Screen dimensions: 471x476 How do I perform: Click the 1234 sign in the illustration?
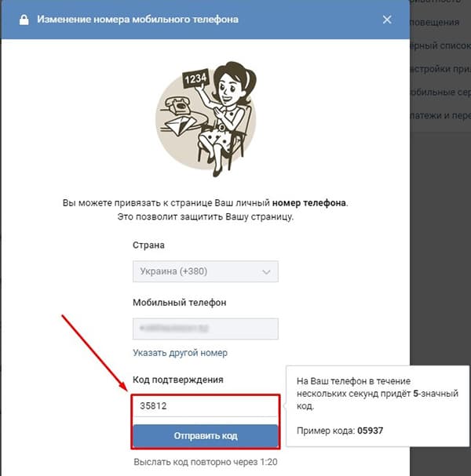click(x=195, y=78)
